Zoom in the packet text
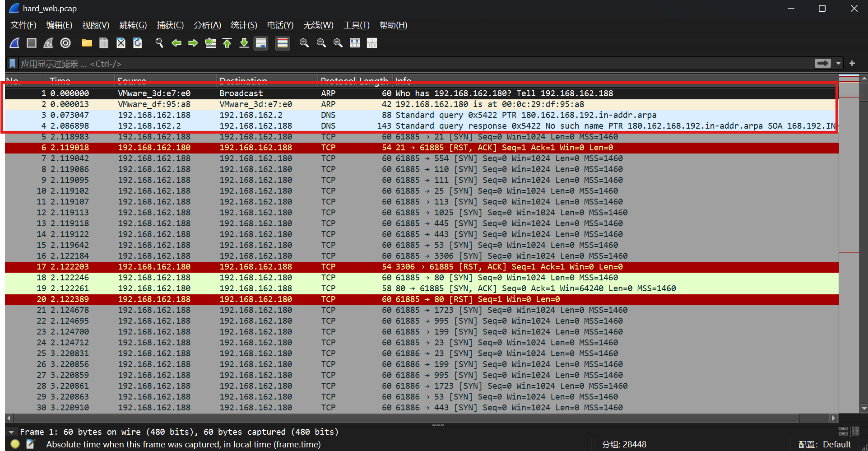This screenshot has width=868, height=451. click(304, 43)
